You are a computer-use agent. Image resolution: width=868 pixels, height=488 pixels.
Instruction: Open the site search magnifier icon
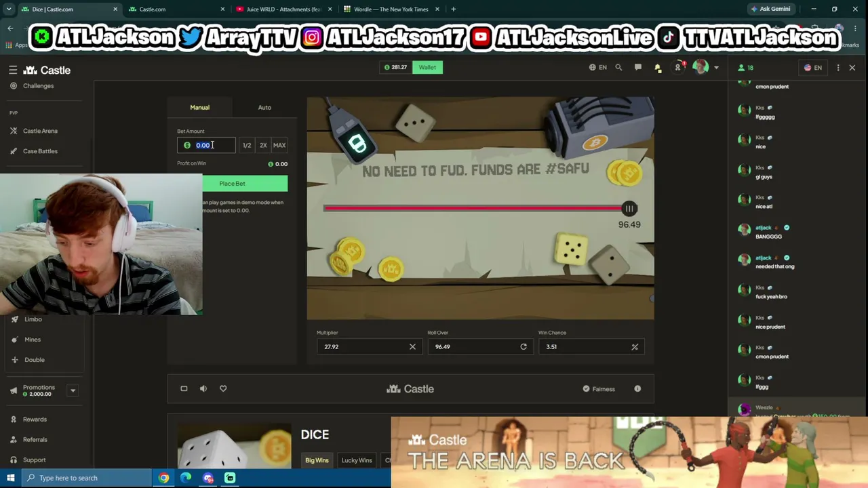[618, 67]
